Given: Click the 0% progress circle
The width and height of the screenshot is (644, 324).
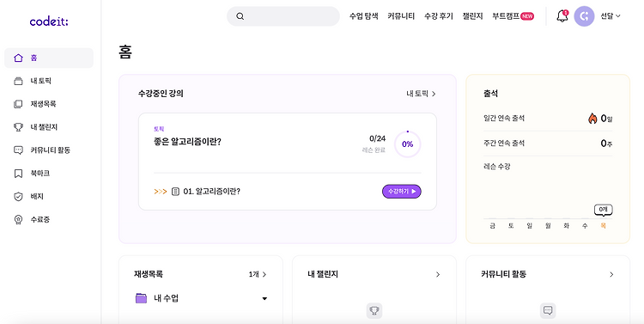Looking at the screenshot, I should (x=407, y=144).
